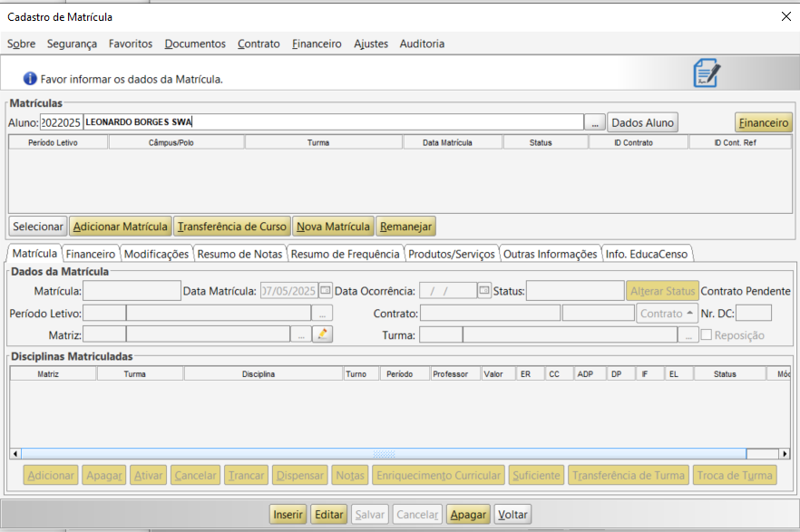Click the Aluno code field showing 2022025
This screenshot has width=800, height=532.
click(x=61, y=122)
